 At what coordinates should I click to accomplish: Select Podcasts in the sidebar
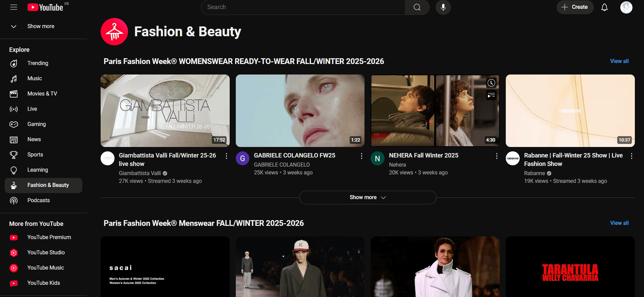[x=38, y=200]
